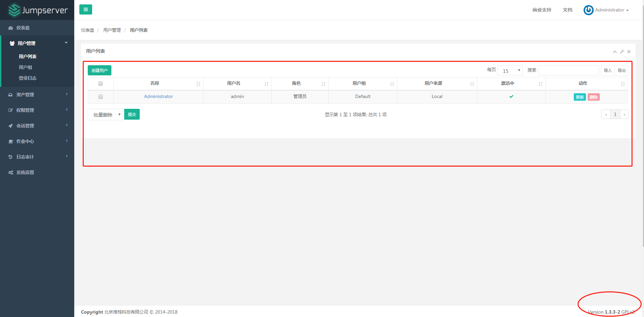Sort by the 用户组 column sort icon

(x=392, y=84)
